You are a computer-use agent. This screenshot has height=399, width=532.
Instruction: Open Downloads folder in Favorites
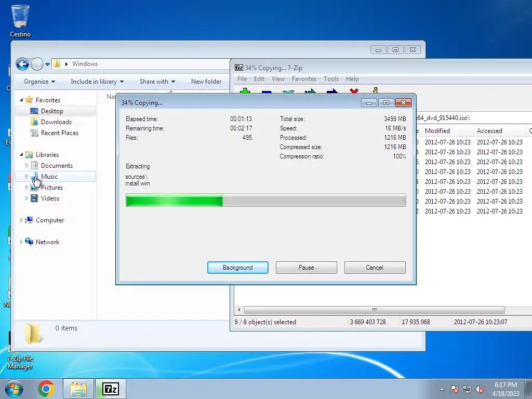tap(55, 122)
